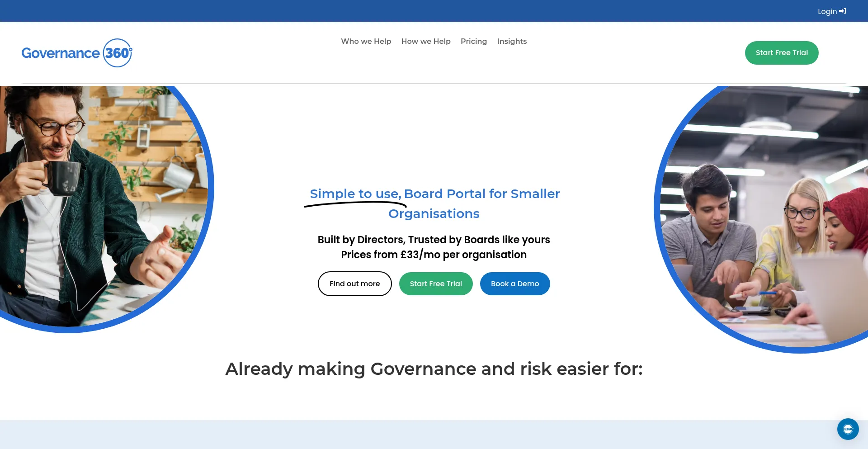Click the hero Start Free Trial button
The height and width of the screenshot is (449, 868).
(x=436, y=284)
